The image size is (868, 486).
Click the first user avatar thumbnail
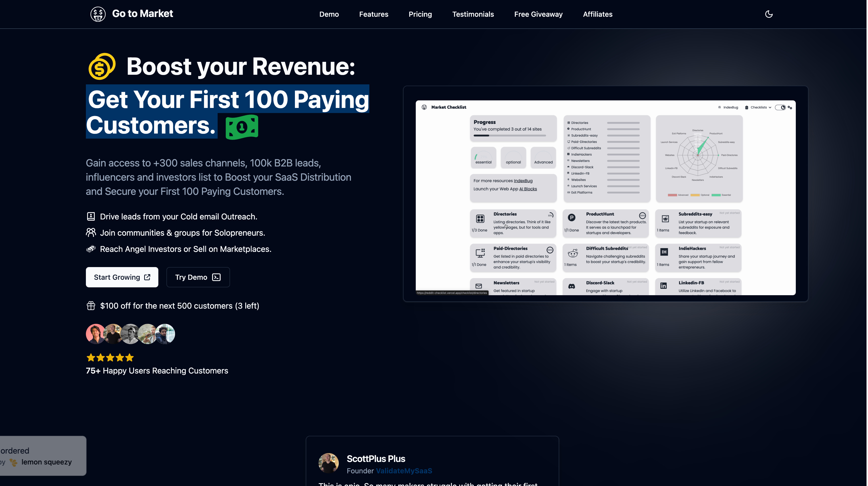[x=96, y=334]
